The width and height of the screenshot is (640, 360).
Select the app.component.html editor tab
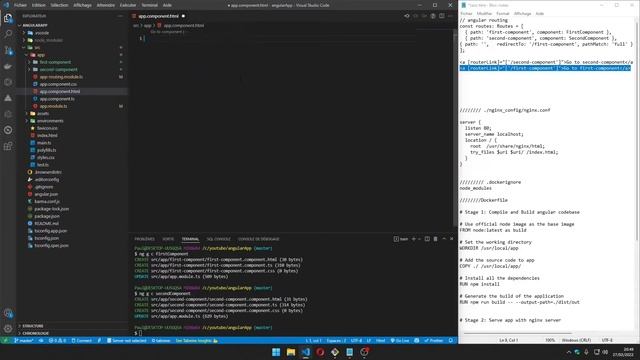click(x=158, y=16)
